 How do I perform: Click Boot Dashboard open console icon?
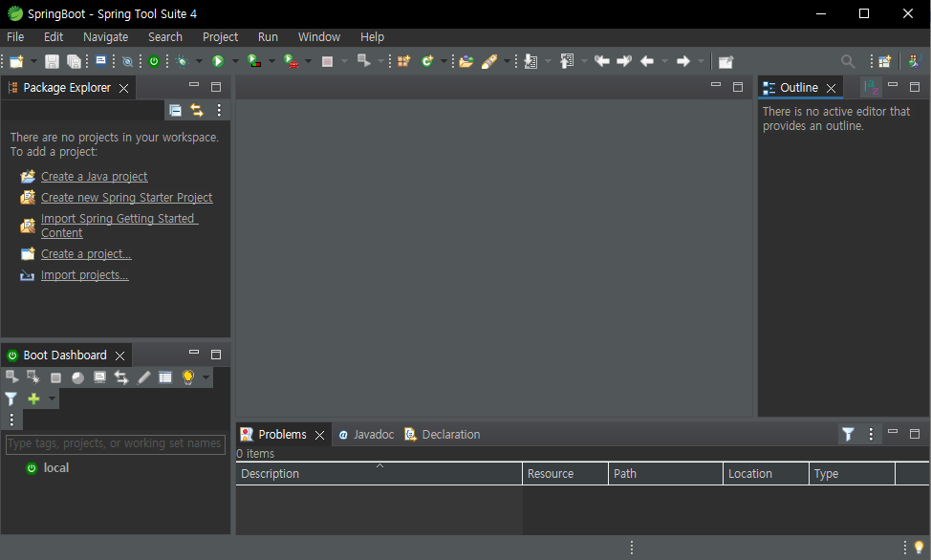click(x=99, y=377)
